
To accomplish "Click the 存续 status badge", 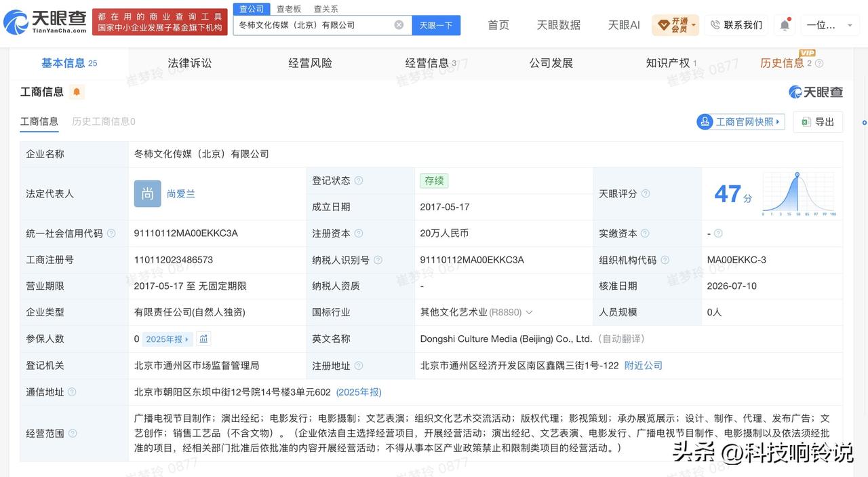I will [x=434, y=180].
